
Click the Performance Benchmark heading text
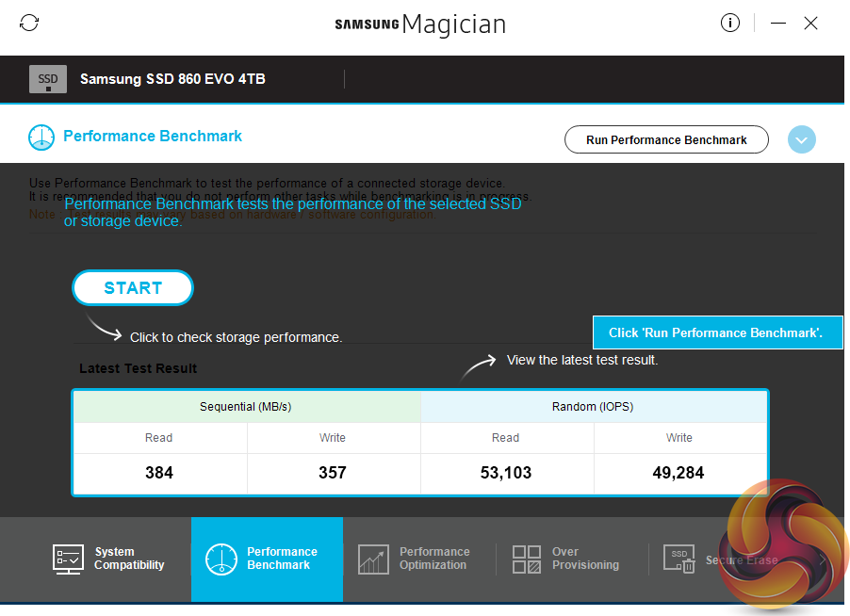click(153, 136)
